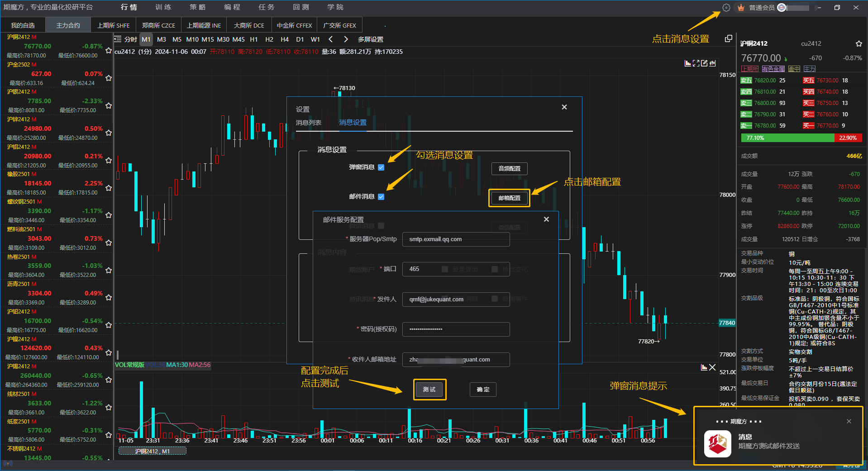The width and height of the screenshot is (868, 471).
Task: Click the 上期所 tag in quote panel
Action: click(x=749, y=69)
